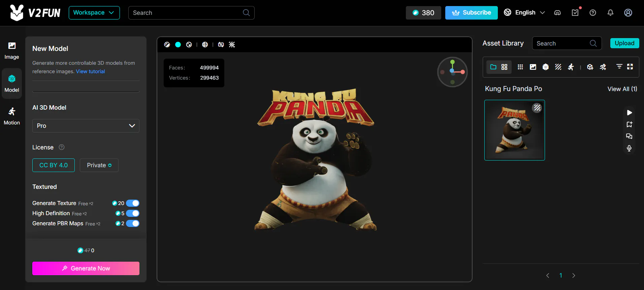
Task: Expand the AI 3D Model Pro dropdown
Action: (x=86, y=126)
